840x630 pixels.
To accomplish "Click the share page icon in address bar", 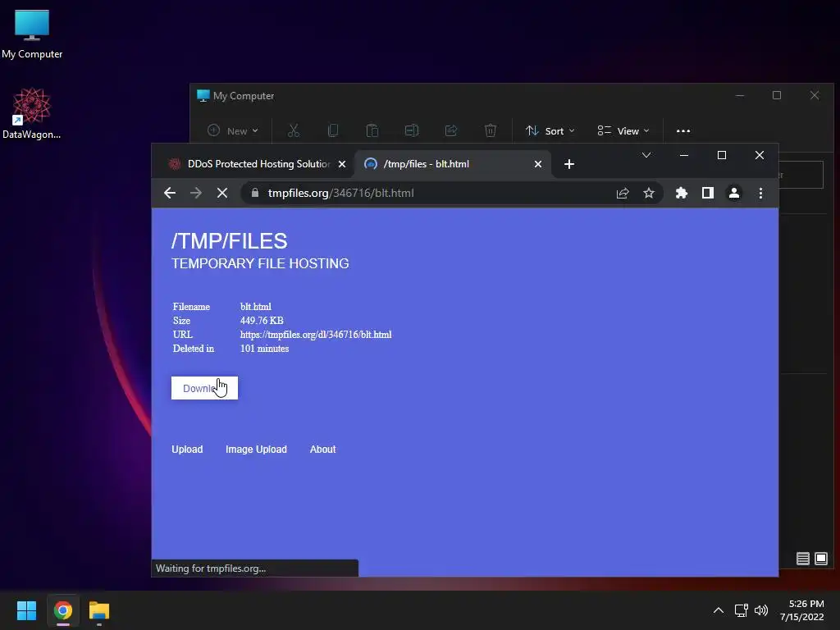I will (x=623, y=193).
